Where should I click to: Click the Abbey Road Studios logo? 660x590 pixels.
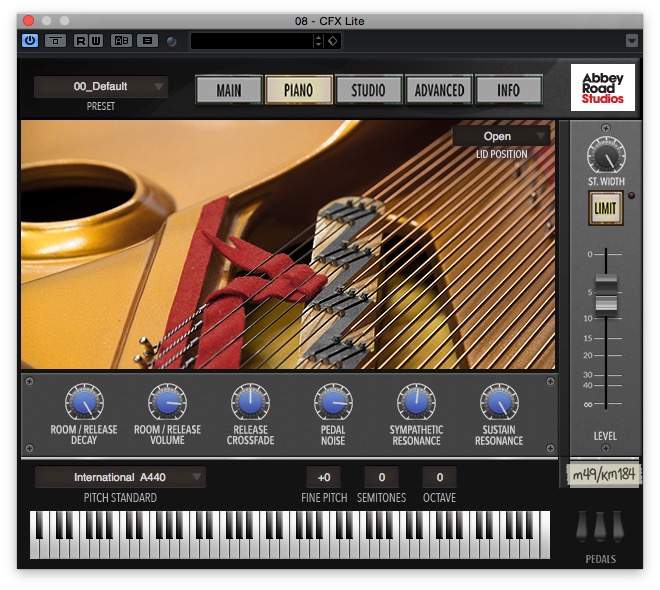tap(602, 88)
